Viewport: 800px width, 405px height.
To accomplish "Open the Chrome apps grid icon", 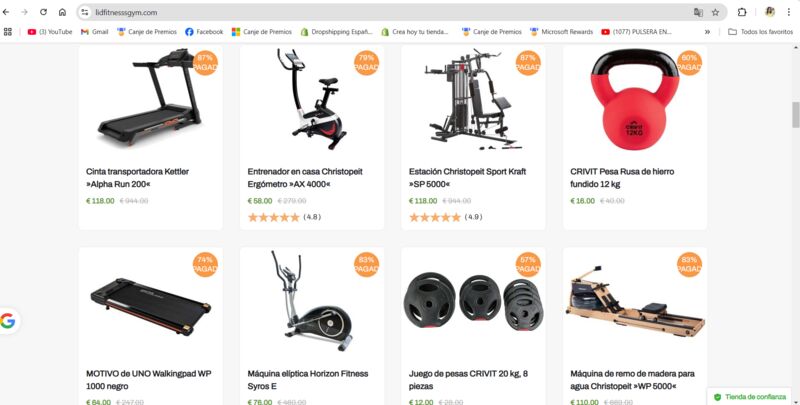I will point(8,32).
